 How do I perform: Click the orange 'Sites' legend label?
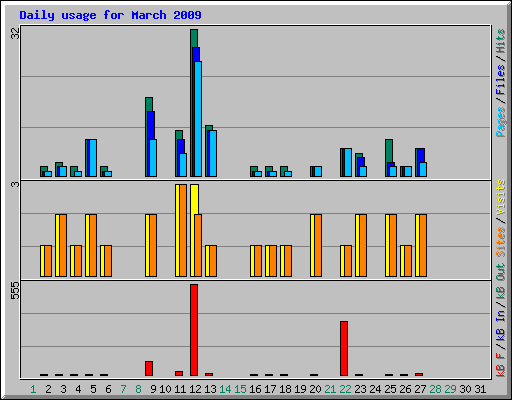click(501, 242)
